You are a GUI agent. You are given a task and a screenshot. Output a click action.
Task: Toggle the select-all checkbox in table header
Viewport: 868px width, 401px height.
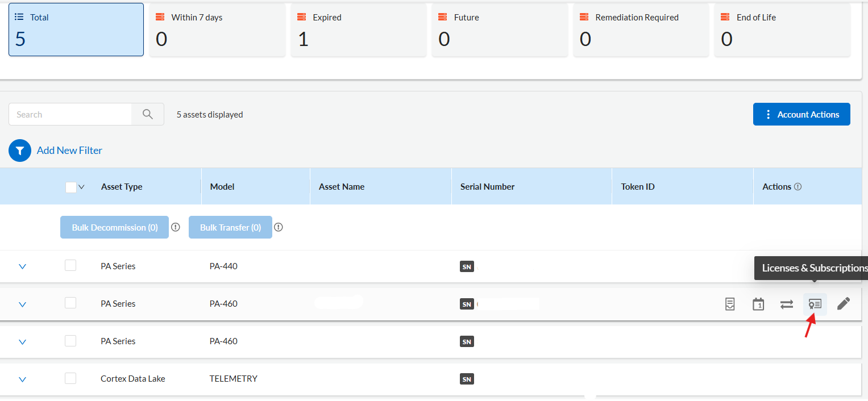tap(71, 187)
